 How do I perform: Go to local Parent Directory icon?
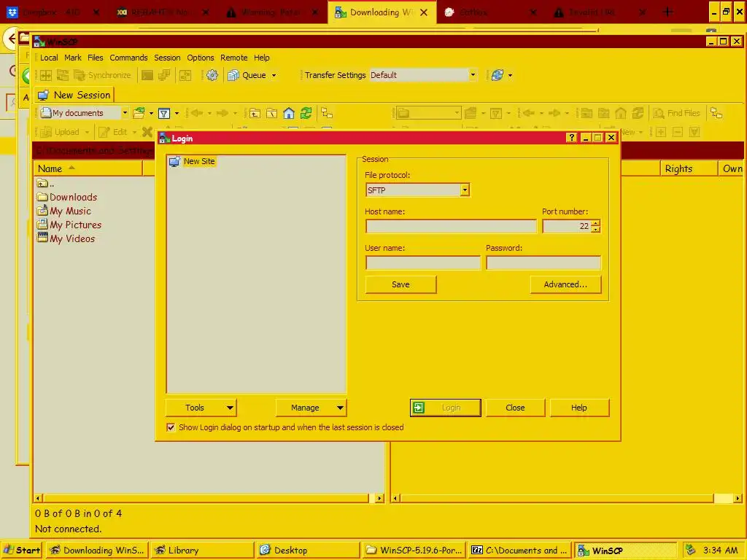tap(255, 113)
